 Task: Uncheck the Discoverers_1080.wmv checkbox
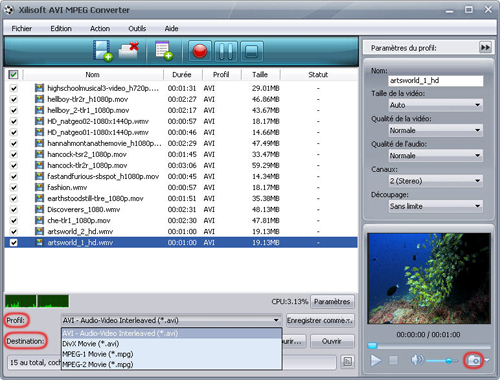tap(14, 209)
